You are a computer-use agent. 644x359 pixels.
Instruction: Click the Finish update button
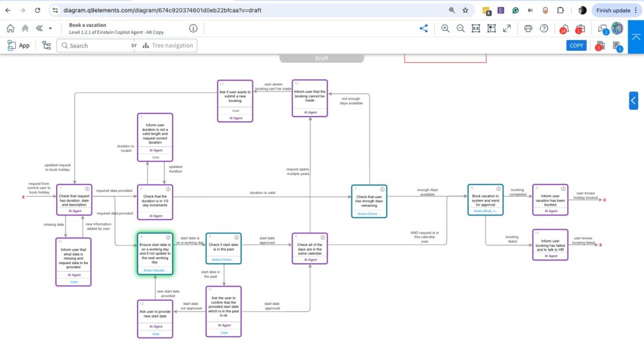point(613,10)
